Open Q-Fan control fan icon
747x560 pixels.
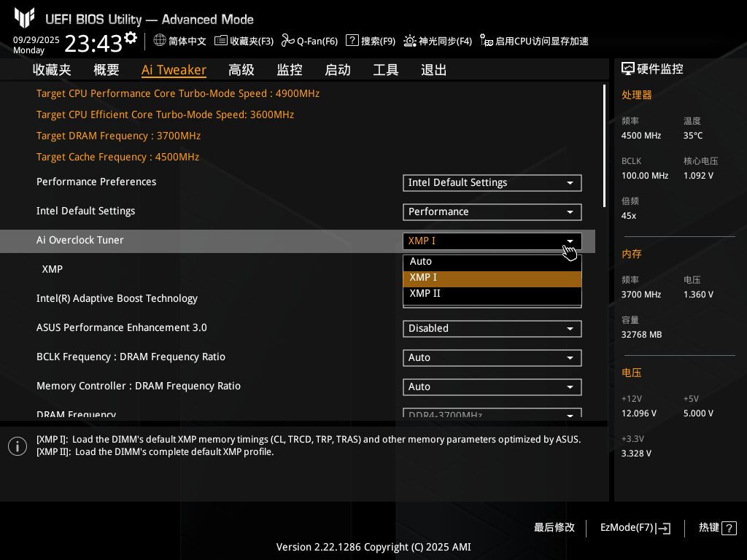pos(287,41)
